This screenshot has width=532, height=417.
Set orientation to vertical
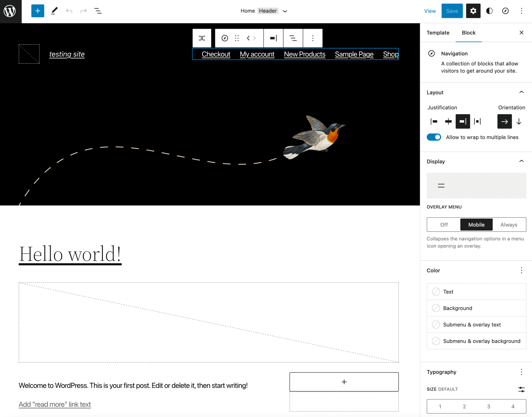519,121
